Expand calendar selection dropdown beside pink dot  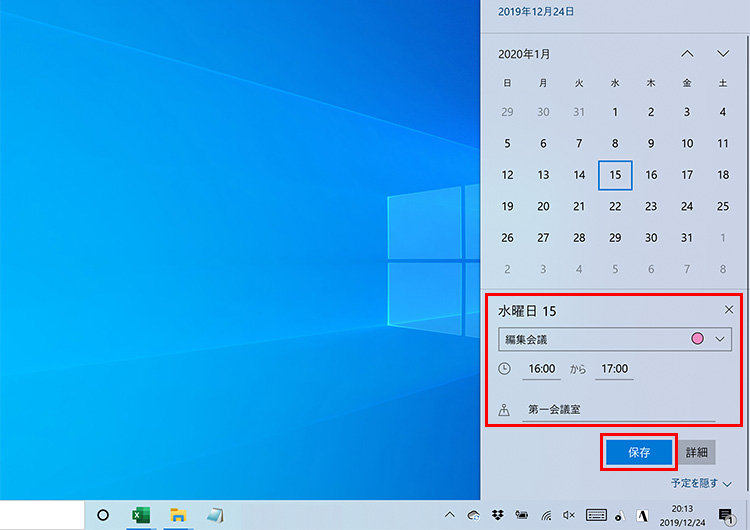pos(720,340)
